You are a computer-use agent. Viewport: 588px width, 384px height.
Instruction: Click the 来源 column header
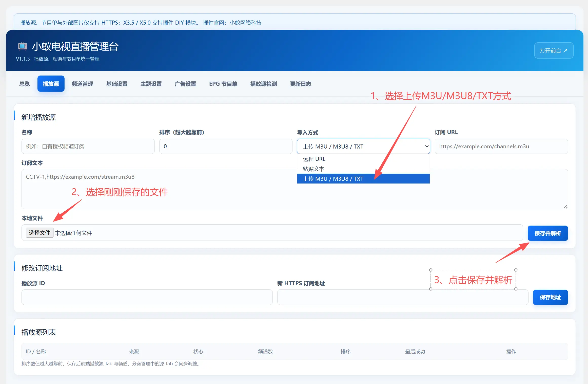[134, 352]
